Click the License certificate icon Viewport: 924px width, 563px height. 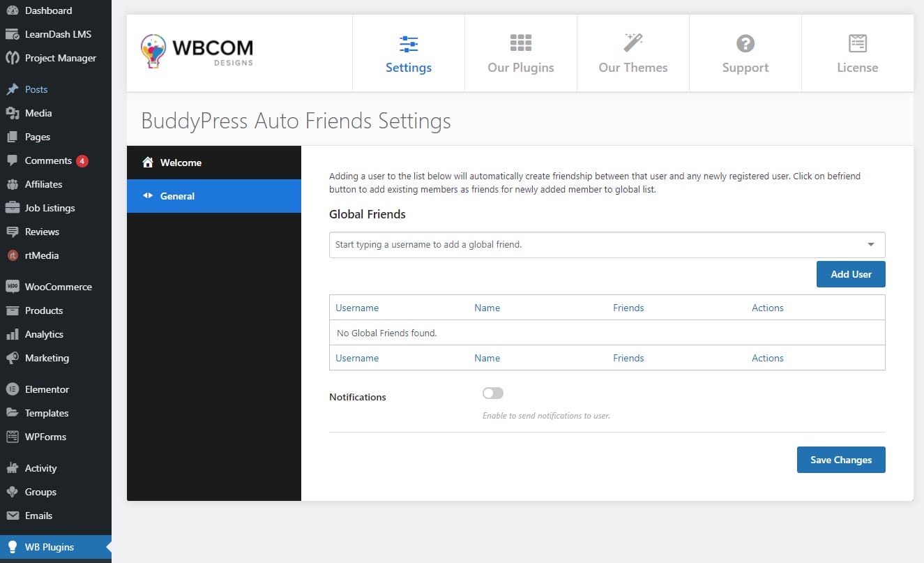click(858, 43)
